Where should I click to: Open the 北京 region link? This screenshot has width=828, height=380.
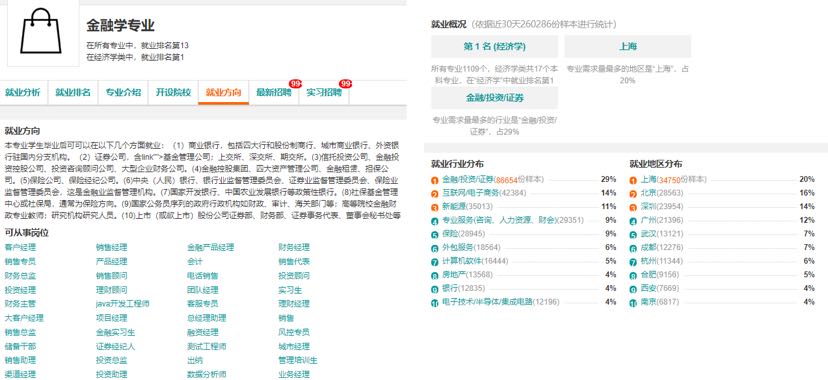648,194
